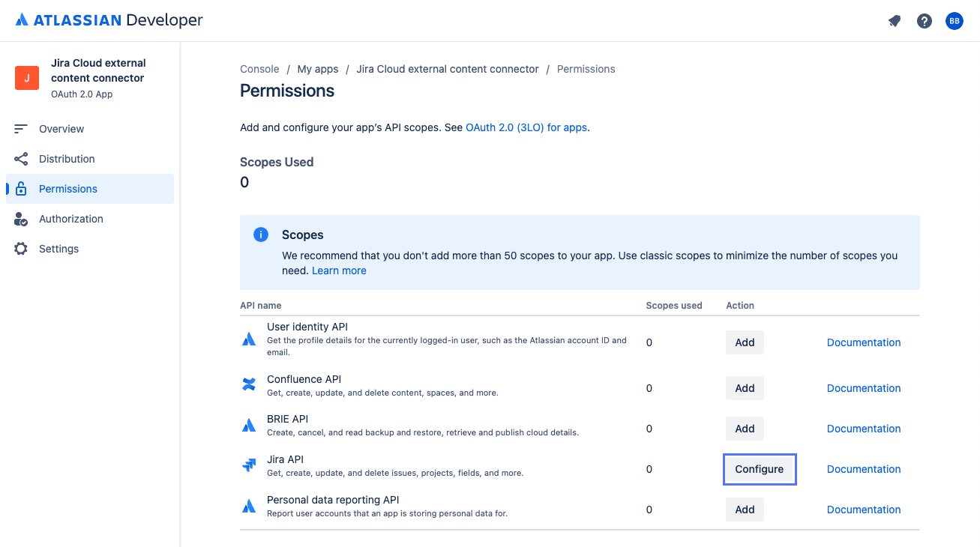
Task: Click the User identity API Atlassian icon
Action: (x=249, y=339)
